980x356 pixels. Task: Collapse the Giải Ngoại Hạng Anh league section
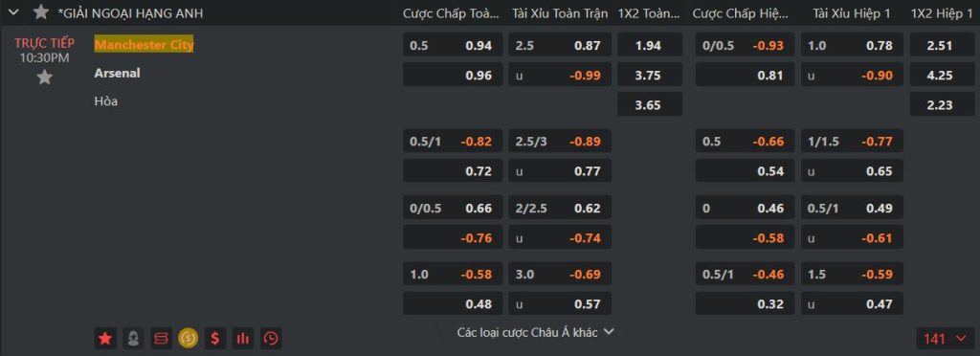tap(14, 12)
